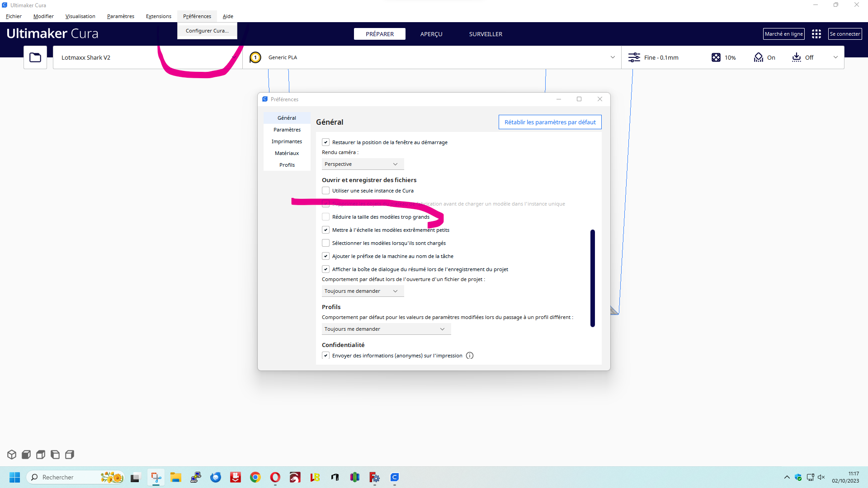
Task: Expand the Profils Toujours me demander dropdown
Action: tap(386, 329)
